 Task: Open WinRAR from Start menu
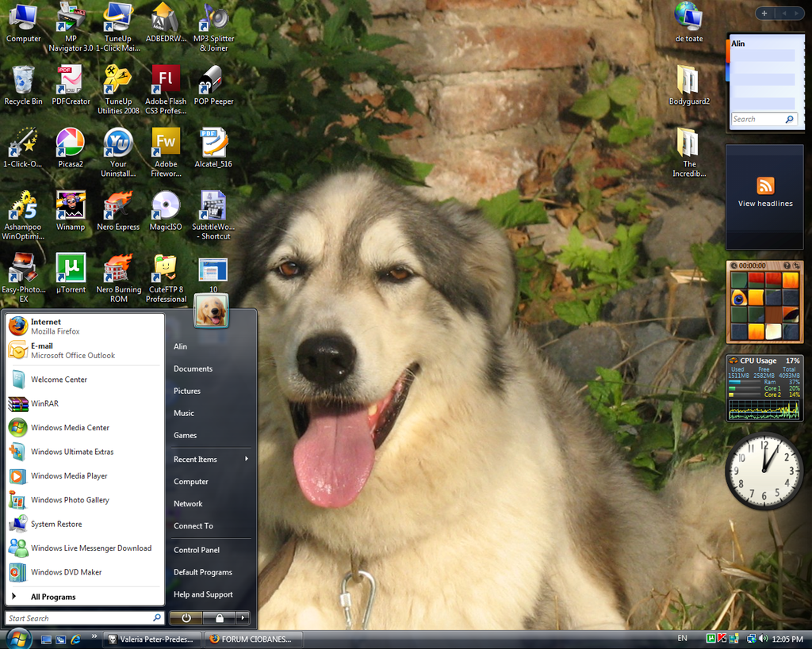click(85, 403)
